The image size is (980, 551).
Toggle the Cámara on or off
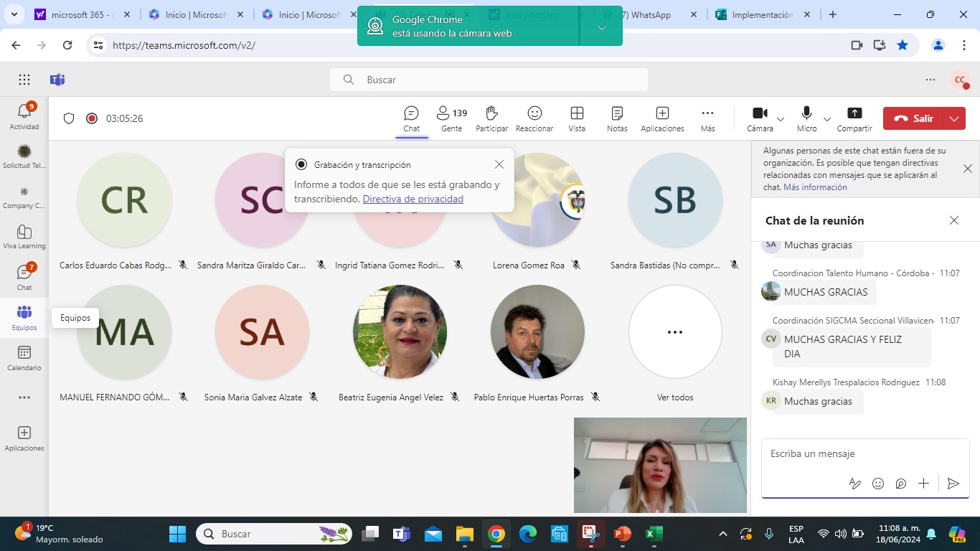tap(760, 119)
